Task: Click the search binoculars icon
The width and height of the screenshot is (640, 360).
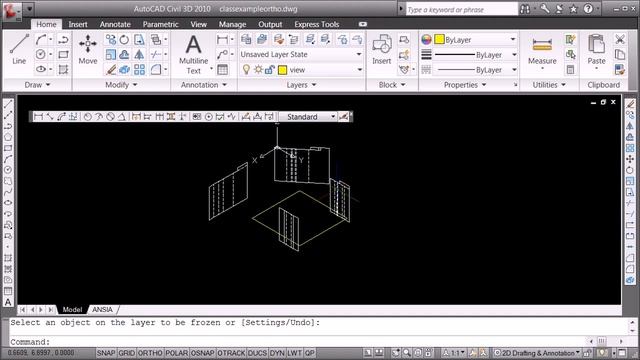Action: click(525, 9)
